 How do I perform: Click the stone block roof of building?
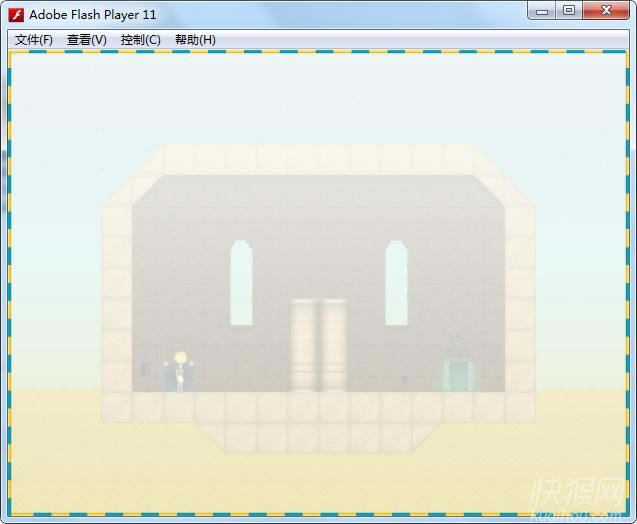click(318, 160)
